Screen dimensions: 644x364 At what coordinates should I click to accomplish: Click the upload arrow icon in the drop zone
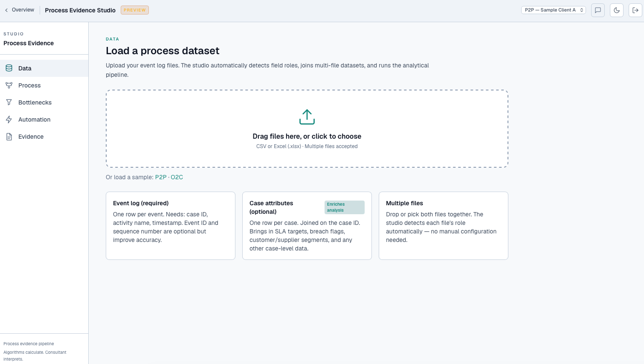tap(307, 117)
